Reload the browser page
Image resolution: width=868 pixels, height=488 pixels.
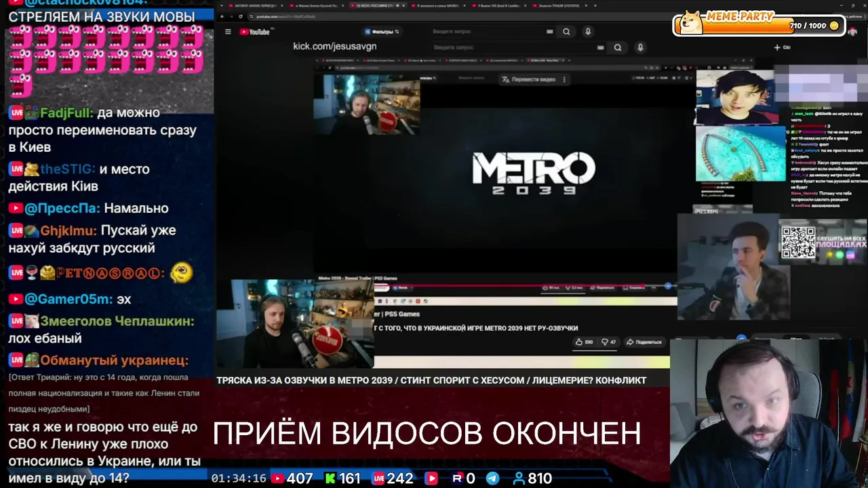[239, 16]
